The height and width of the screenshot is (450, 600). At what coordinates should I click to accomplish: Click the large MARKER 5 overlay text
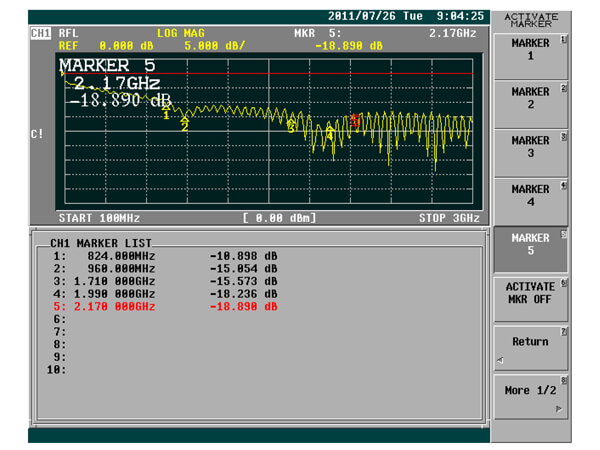(x=107, y=65)
